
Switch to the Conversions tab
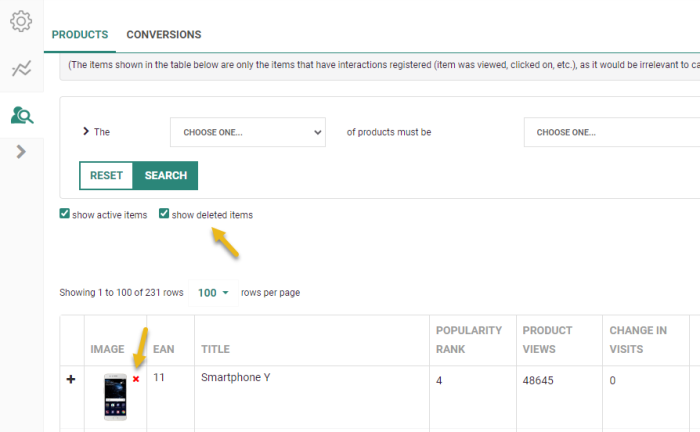(x=163, y=35)
